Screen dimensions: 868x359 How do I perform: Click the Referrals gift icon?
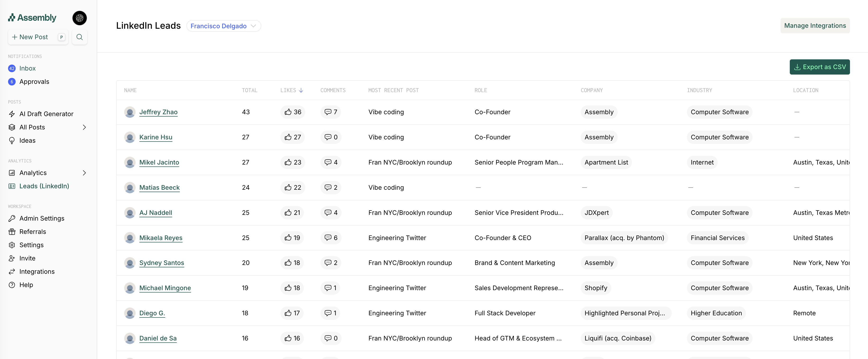coord(12,232)
